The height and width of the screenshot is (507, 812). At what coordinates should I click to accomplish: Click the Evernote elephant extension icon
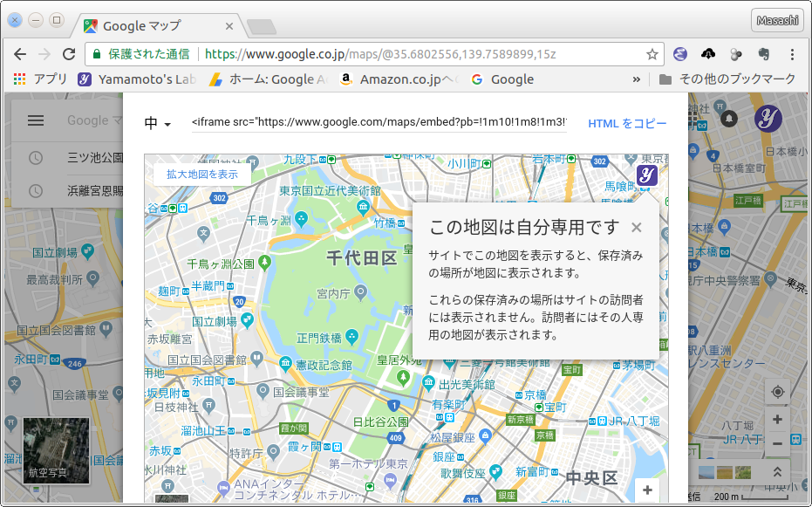[x=763, y=54]
